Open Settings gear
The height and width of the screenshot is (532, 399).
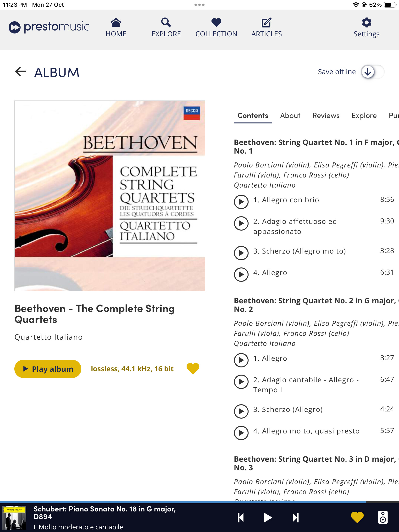366,23
